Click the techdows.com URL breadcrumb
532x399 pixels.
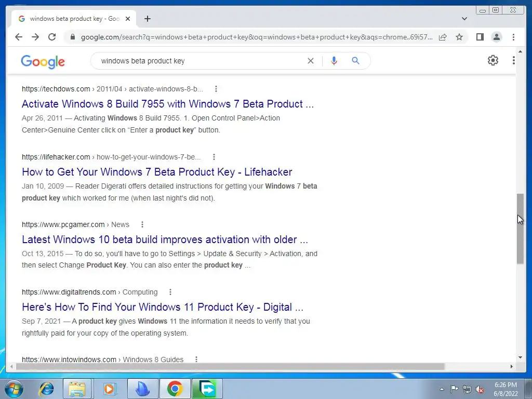pyautogui.click(x=112, y=89)
